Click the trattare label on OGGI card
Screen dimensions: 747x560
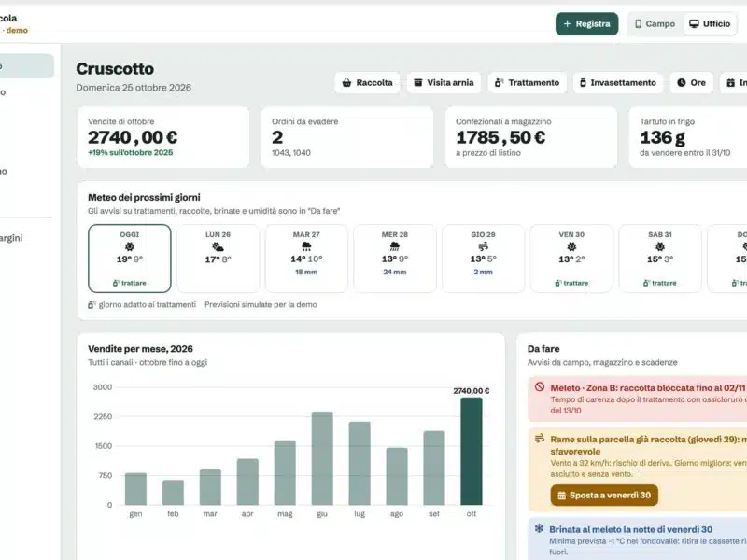tap(130, 283)
